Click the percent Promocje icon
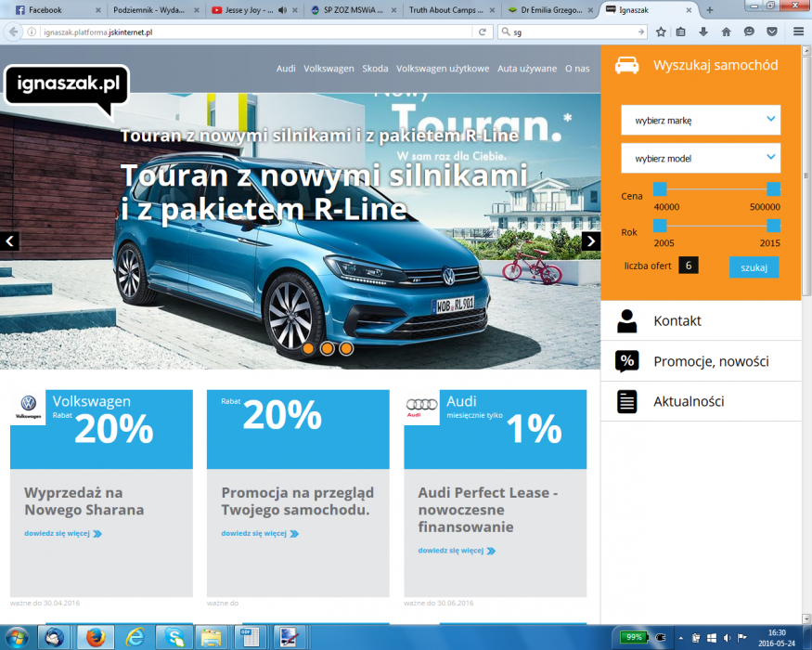This screenshot has width=812, height=650. 626,361
